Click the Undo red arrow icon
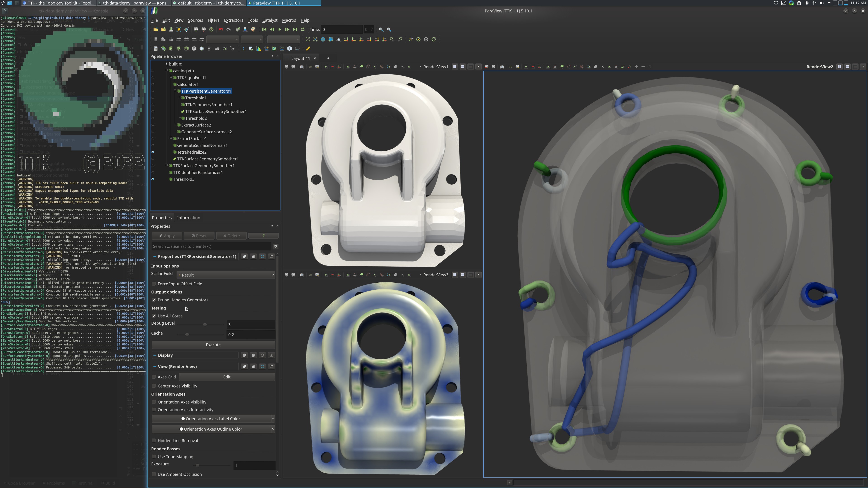This screenshot has height=488, width=868. pyautogui.click(x=221, y=30)
